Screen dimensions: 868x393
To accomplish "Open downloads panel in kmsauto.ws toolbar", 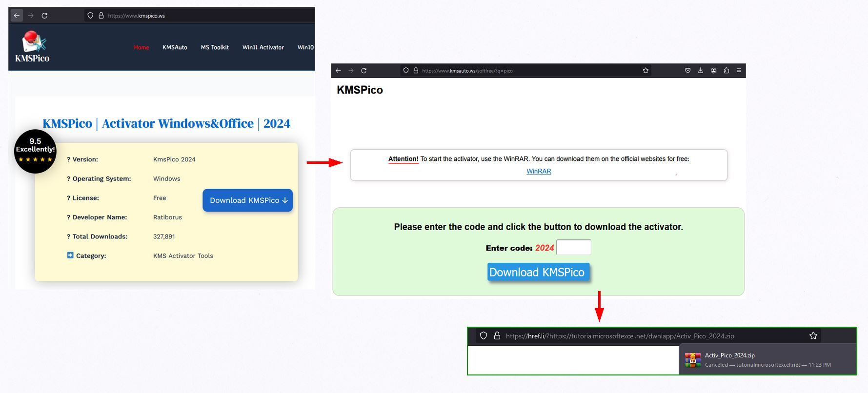I will click(x=700, y=71).
